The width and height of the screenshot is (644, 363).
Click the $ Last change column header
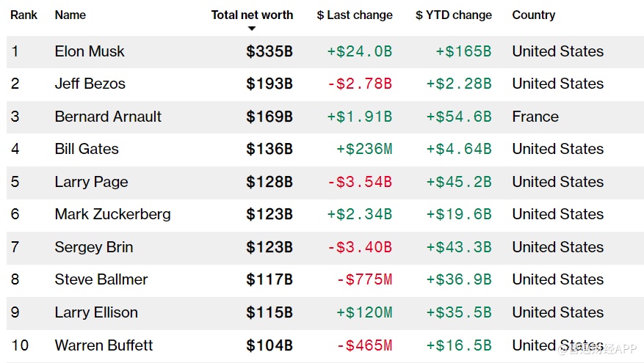point(355,15)
